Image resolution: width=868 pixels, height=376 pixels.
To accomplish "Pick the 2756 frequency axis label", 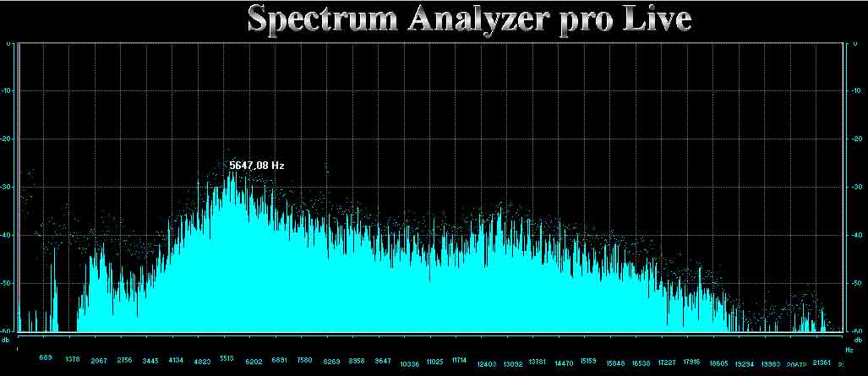I will (125, 360).
